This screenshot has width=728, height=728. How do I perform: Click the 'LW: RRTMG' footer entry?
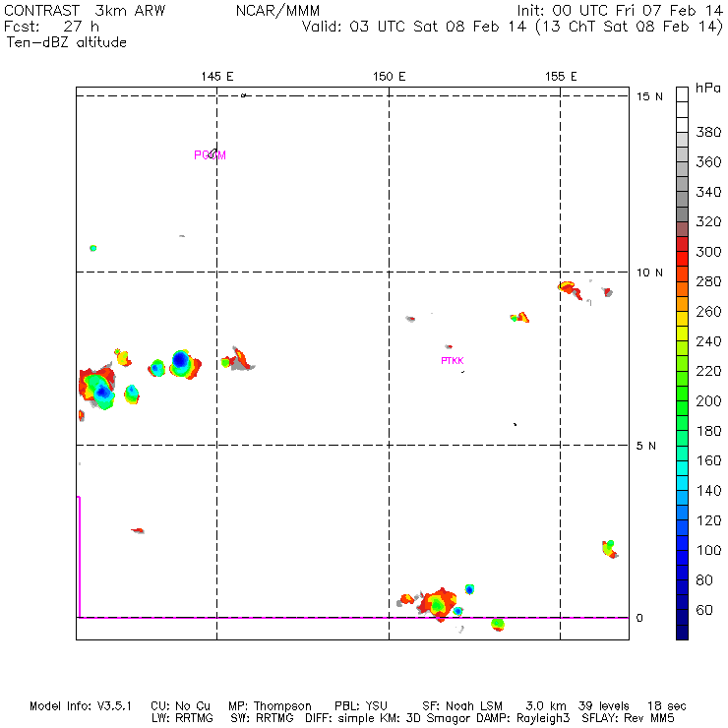point(182,718)
